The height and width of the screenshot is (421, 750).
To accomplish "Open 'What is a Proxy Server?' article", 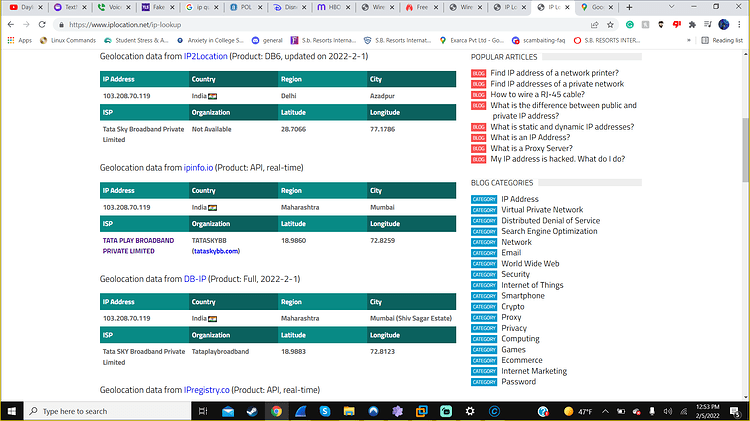I will point(531,148).
